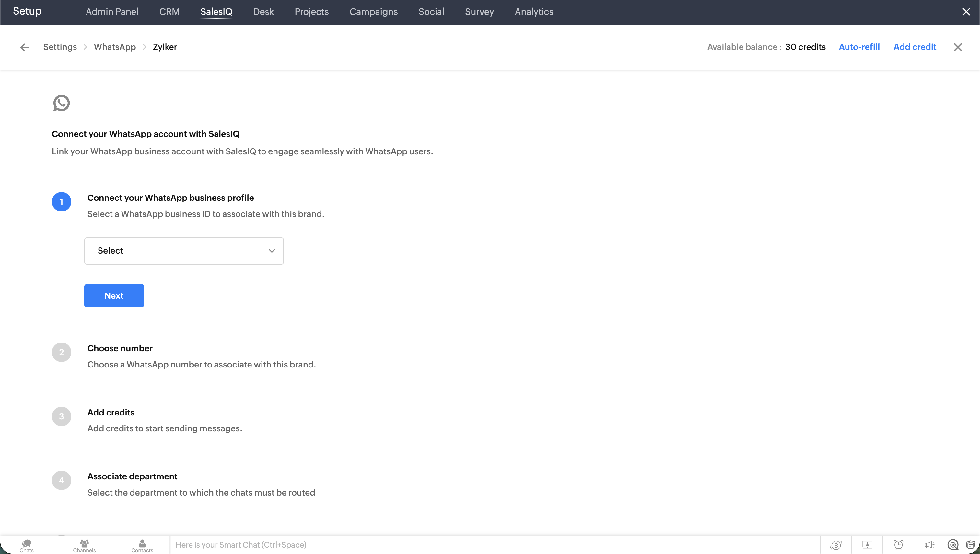
Task: Click the step 3 number circle
Action: tap(62, 416)
